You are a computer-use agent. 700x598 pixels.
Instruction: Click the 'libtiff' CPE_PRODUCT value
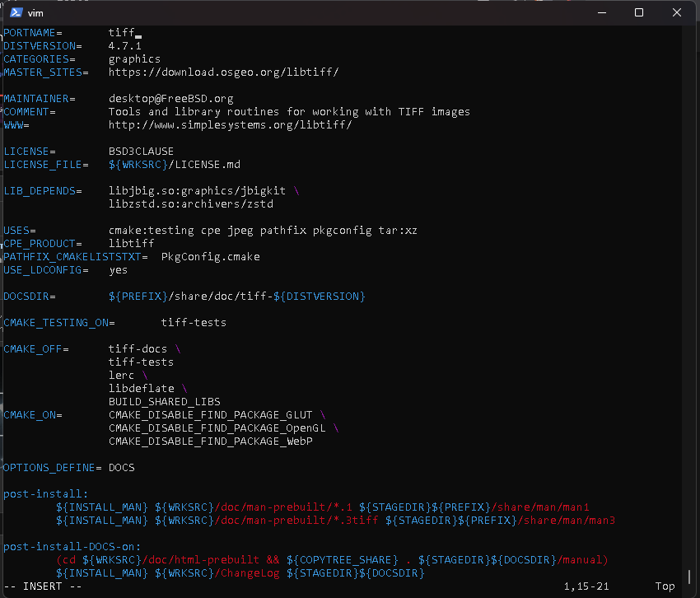tap(131, 243)
